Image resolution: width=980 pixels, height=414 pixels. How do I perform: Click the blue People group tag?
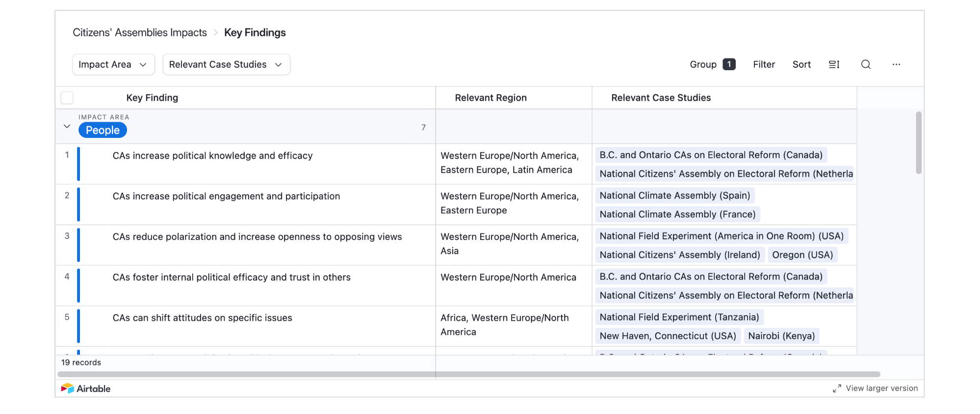[x=103, y=130]
